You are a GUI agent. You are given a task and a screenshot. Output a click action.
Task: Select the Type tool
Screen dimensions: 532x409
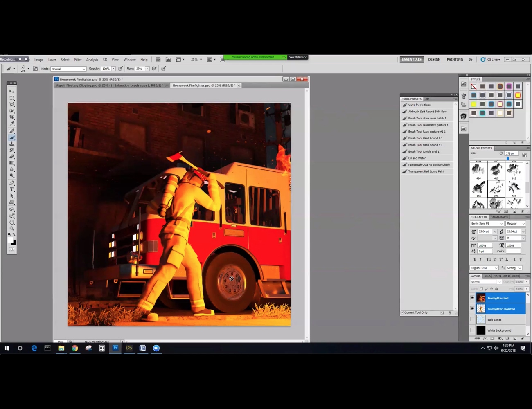click(x=12, y=189)
